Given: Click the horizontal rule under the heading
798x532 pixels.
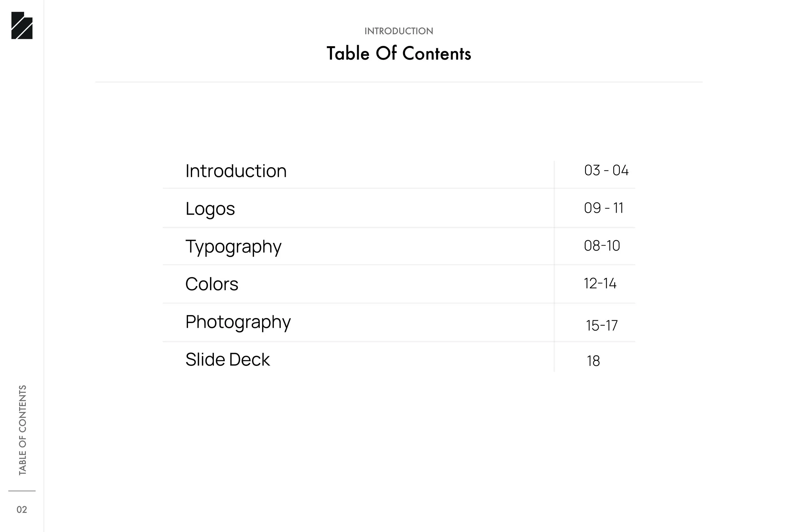Looking at the screenshot, I should point(399,82).
